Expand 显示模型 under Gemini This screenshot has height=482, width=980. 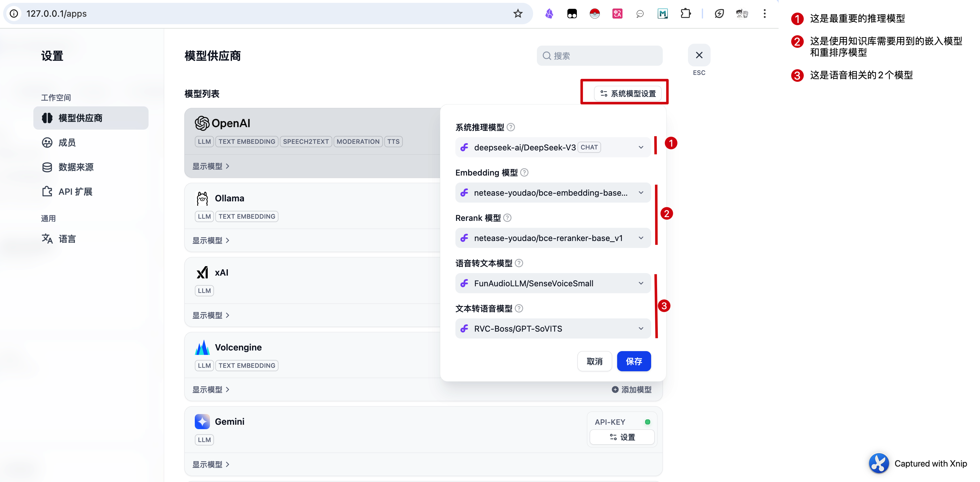[211, 464]
